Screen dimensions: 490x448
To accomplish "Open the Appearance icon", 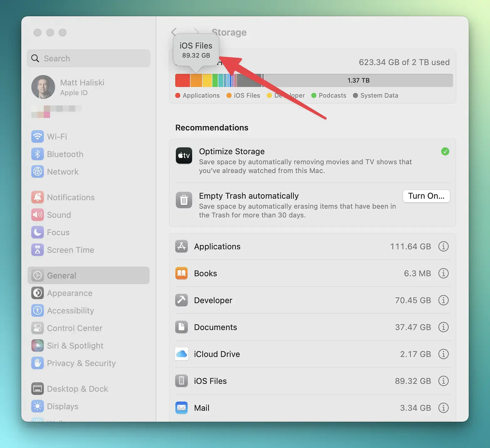I will (38, 293).
